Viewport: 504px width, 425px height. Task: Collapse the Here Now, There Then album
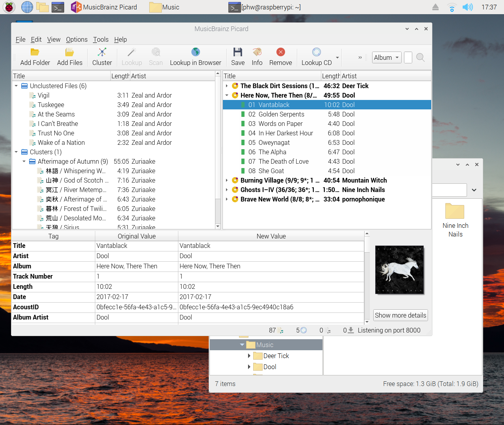click(x=227, y=95)
